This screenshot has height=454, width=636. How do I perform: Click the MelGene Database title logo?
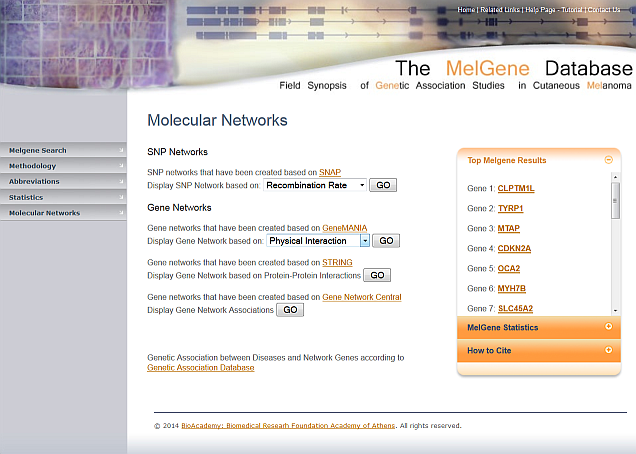pos(514,68)
